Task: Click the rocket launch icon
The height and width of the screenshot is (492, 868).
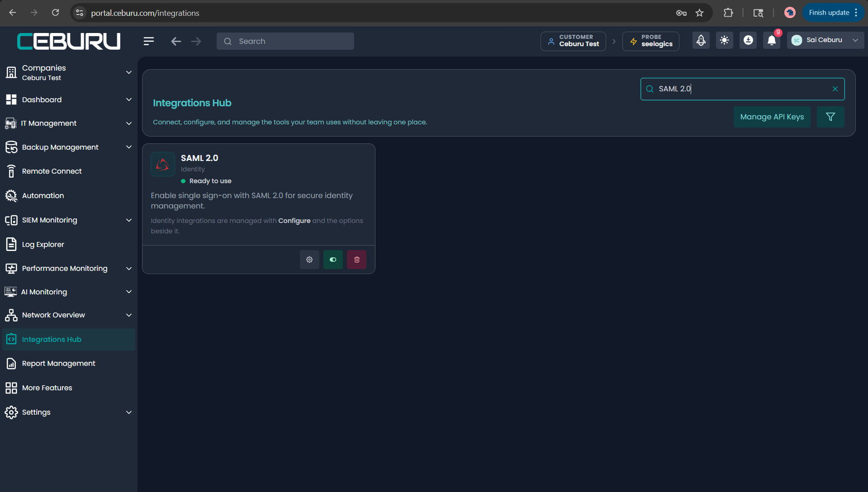Action: (701, 40)
